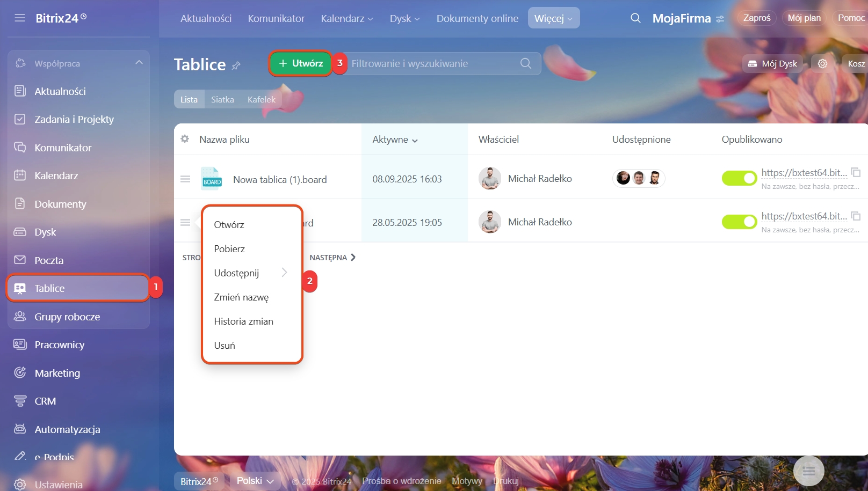Switch to the Siatka view tab
The height and width of the screenshot is (491, 868).
(x=222, y=99)
